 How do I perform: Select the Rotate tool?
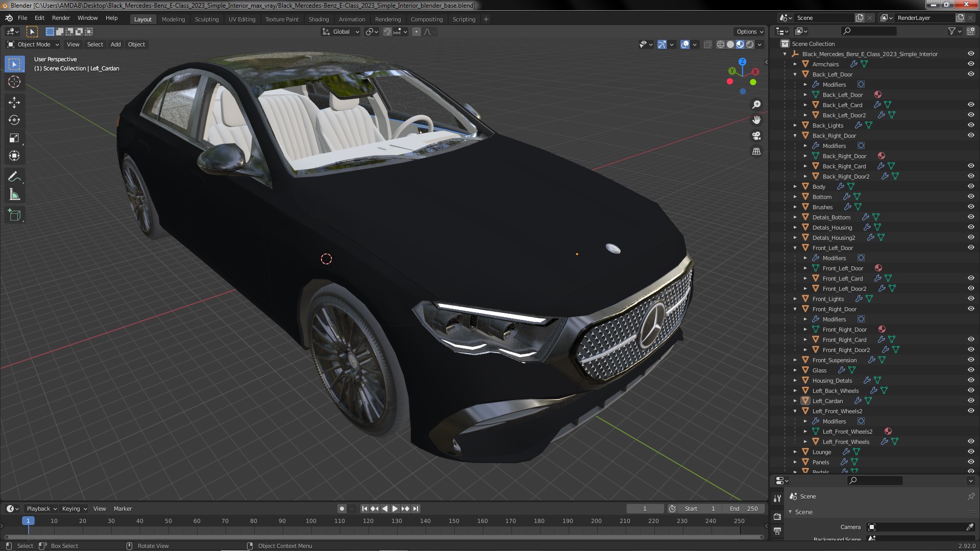point(14,120)
